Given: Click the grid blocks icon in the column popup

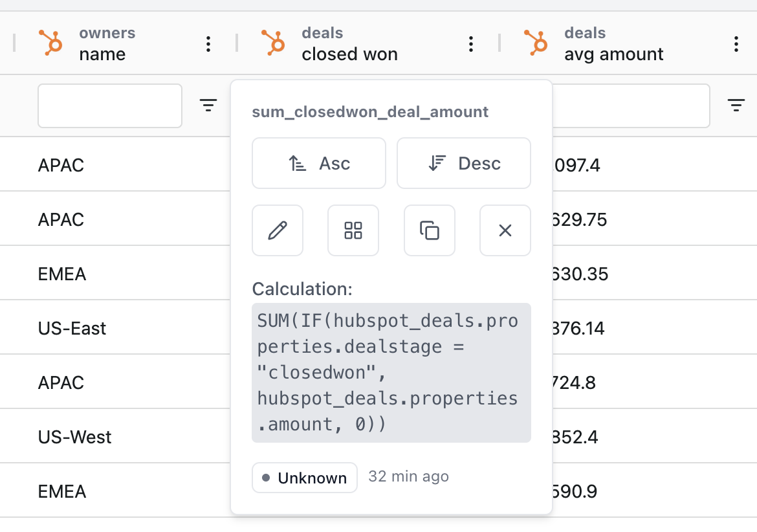Looking at the screenshot, I should click(353, 230).
